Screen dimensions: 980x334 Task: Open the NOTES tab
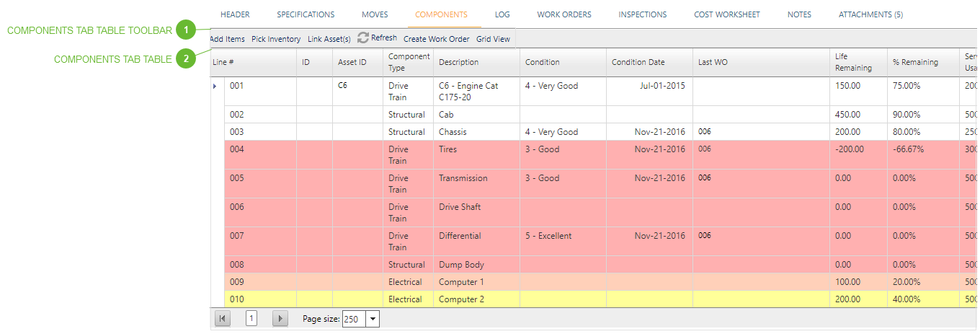(799, 14)
